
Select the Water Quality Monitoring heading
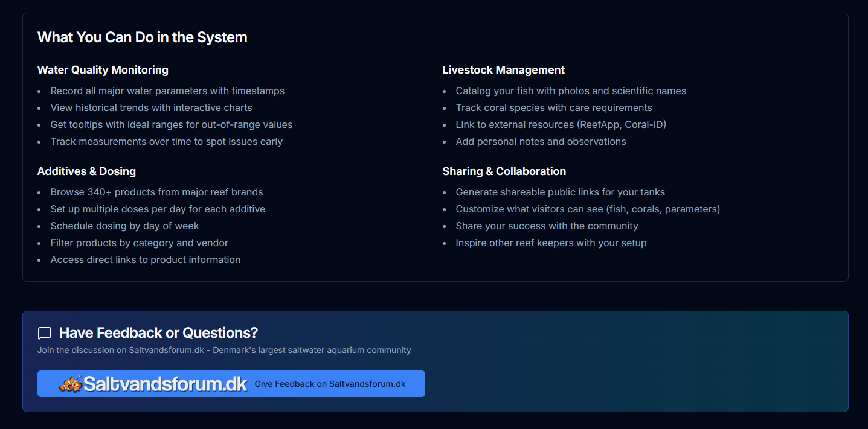[x=103, y=70]
